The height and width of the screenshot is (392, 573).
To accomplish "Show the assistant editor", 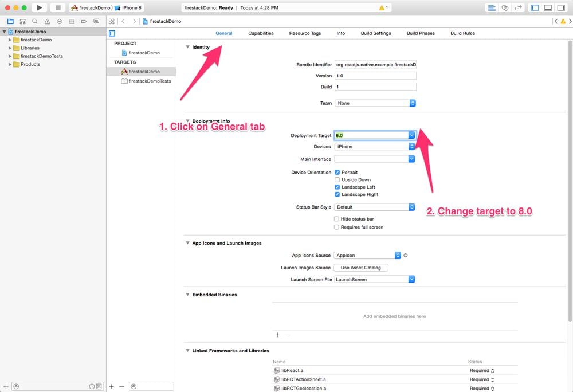I will (505, 7).
